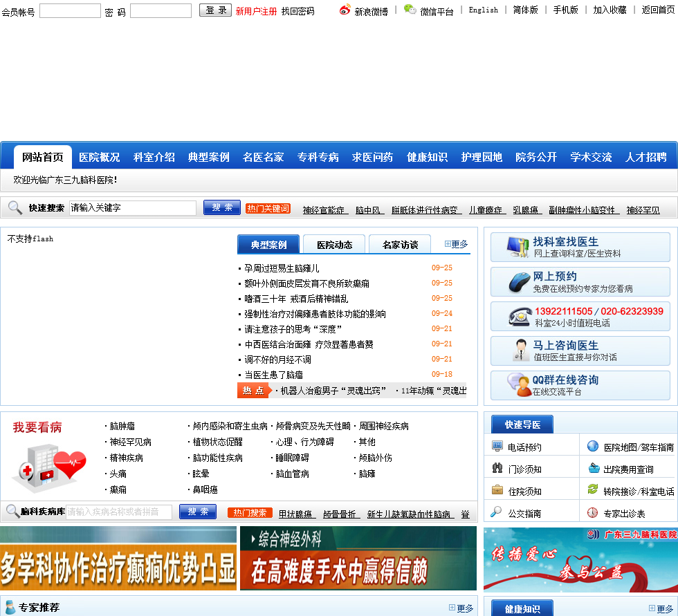
Task: Click the 找回密码 link
Action: pos(297,11)
